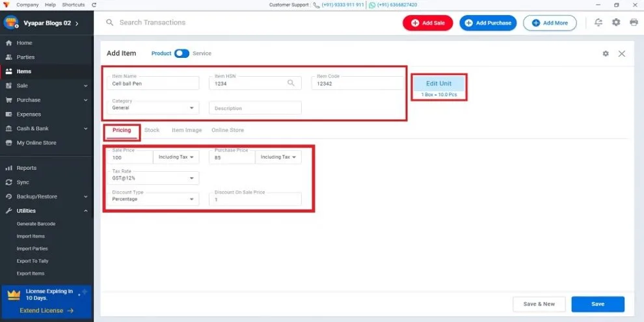The image size is (644, 322).
Task: Open the notifications bell icon
Action: pyautogui.click(x=599, y=23)
